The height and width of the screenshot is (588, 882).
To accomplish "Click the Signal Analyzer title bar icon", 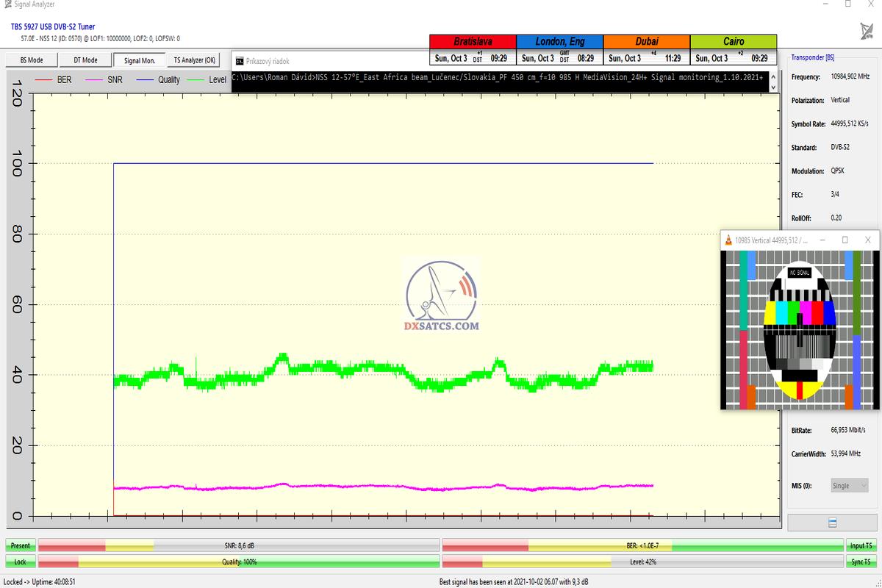I will point(7,4).
